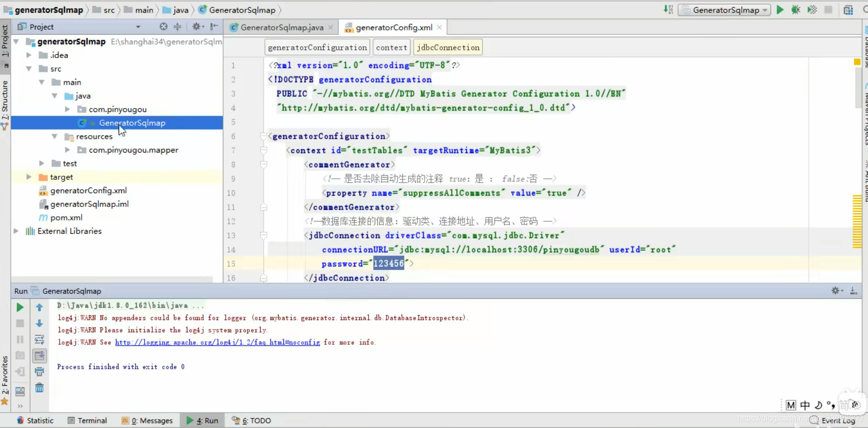
Task: Click the Pause Output icon in Run panel
Action: [x=20, y=340]
